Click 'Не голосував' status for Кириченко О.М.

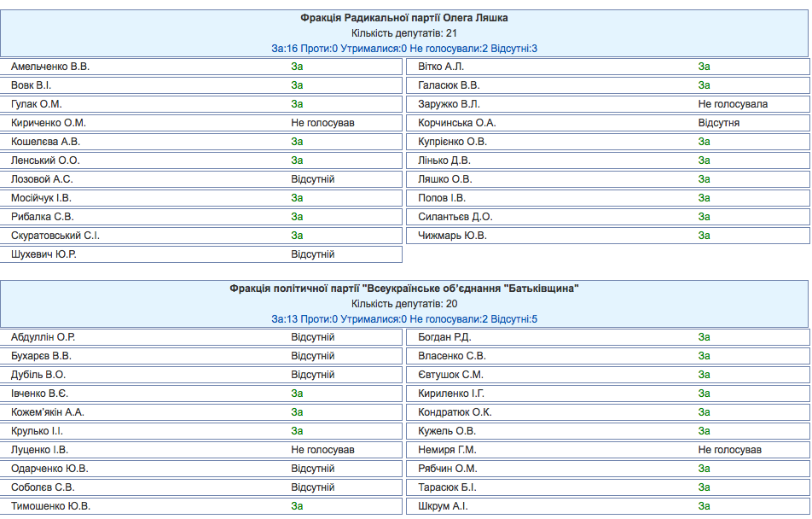322,123
